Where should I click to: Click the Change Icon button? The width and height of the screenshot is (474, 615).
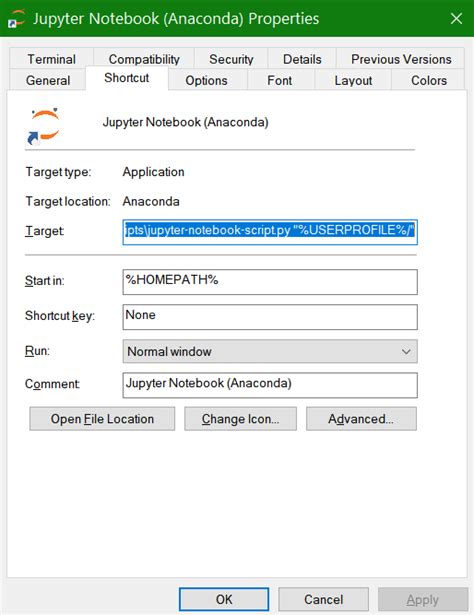[240, 418]
